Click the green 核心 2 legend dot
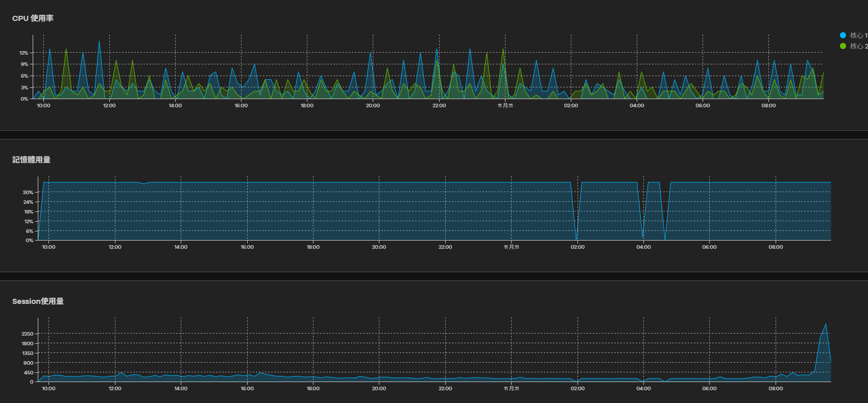 (843, 46)
